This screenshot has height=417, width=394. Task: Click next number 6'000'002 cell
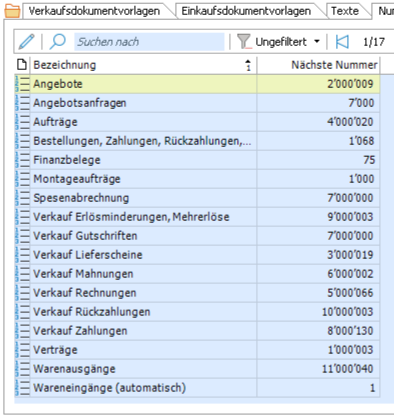(318, 274)
